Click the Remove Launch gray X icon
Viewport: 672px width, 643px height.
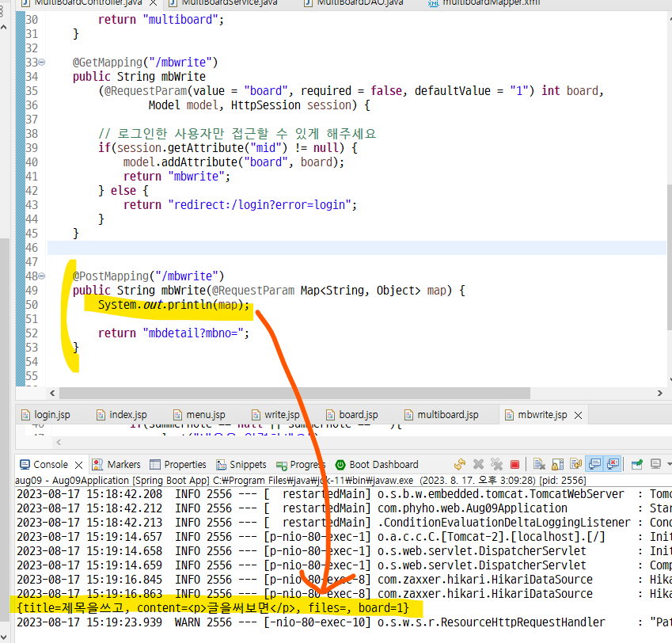[x=478, y=464]
